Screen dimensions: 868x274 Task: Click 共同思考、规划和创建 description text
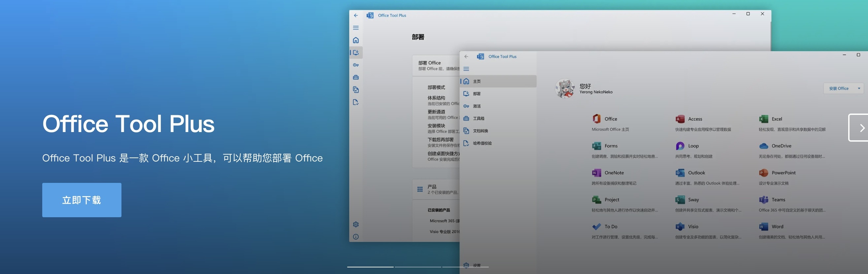694,156
